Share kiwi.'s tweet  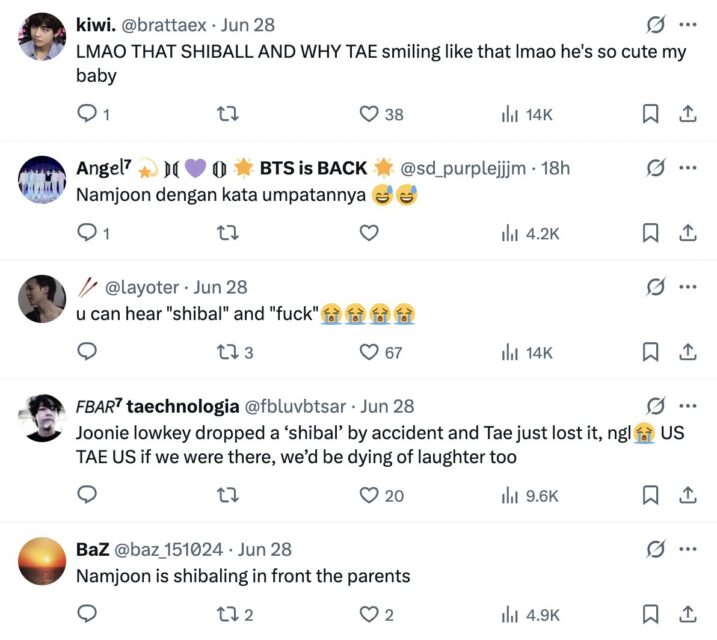[687, 114]
